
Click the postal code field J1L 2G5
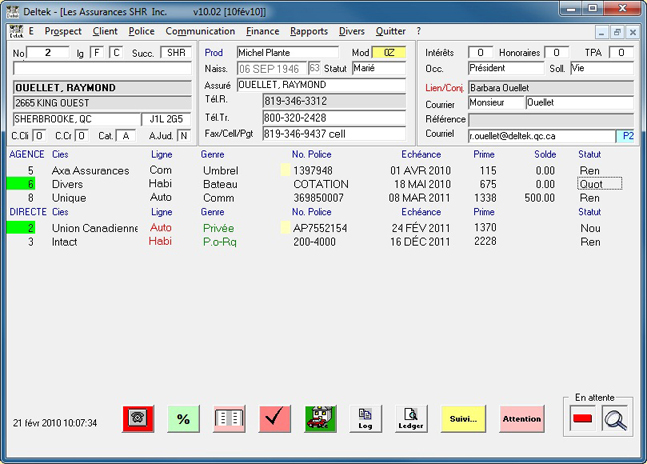pyautogui.click(x=166, y=119)
